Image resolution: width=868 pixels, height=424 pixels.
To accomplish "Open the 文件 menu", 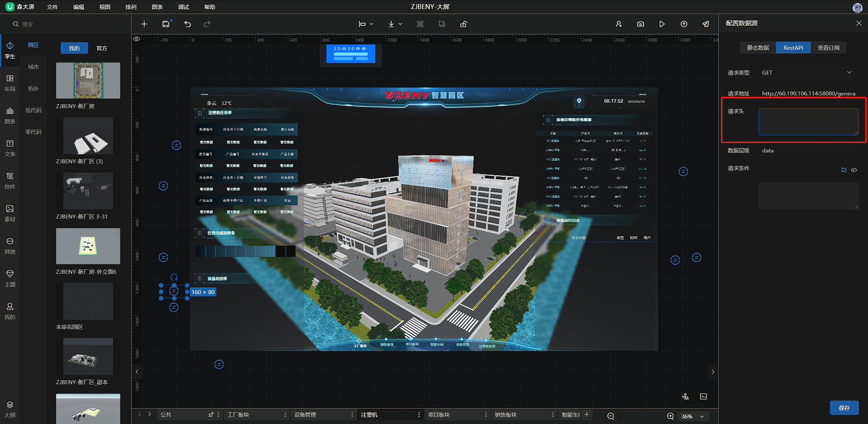I will click(x=52, y=7).
